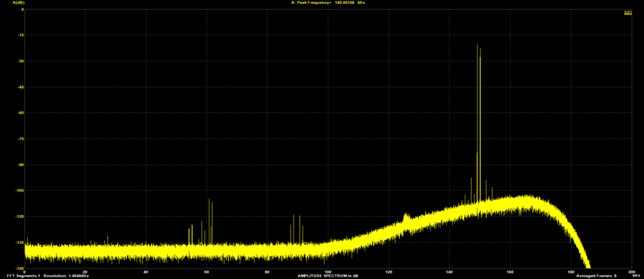This screenshot has width=644, height=279.
Task: Click the Averaged Frames: 8 indicator
Action: (x=597, y=276)
